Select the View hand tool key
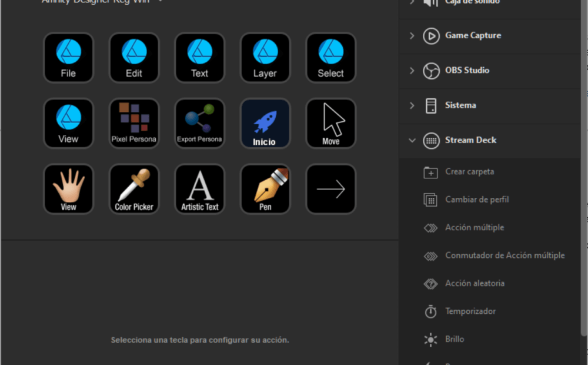Image resolution: width=588 pixels, height=365 pixels. [68, 189]
